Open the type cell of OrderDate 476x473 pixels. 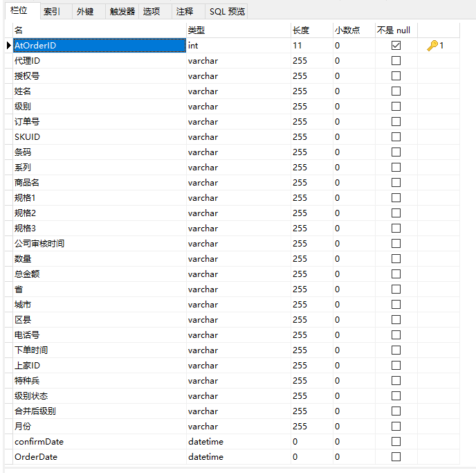[x=238, y=456]
